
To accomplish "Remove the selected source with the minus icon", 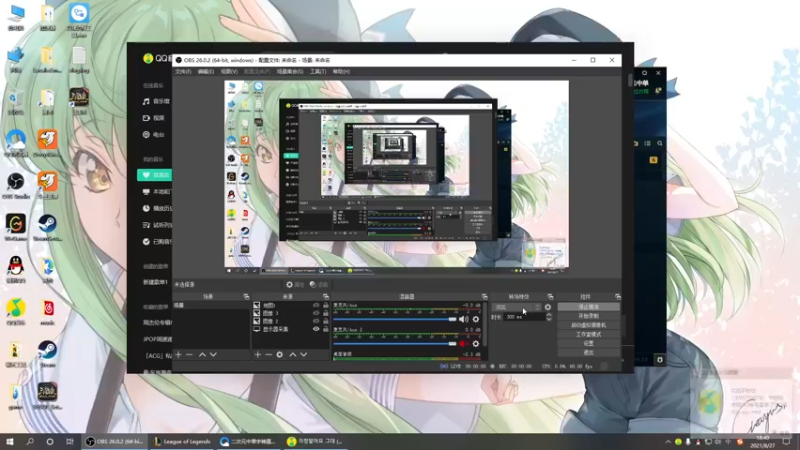I will [268, 354].
